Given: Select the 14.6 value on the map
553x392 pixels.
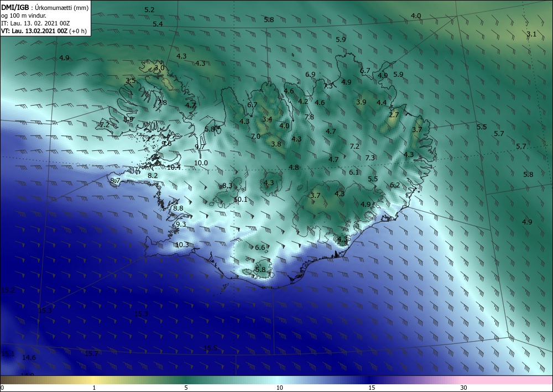Looking at the screenshot, I should tap(29, 358).
